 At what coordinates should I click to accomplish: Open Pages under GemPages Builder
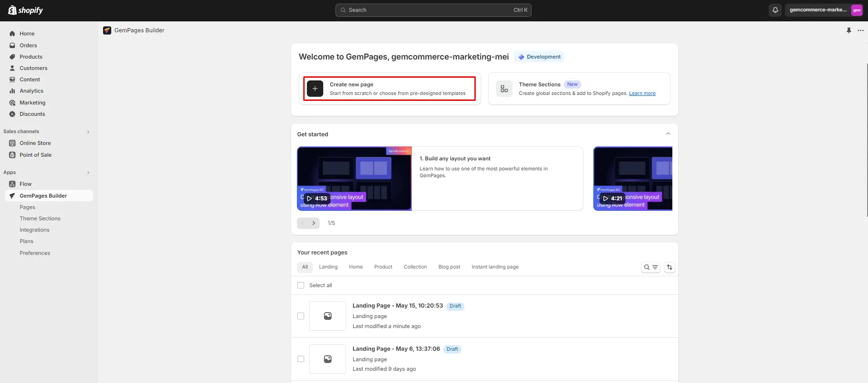tap(27, 207)
